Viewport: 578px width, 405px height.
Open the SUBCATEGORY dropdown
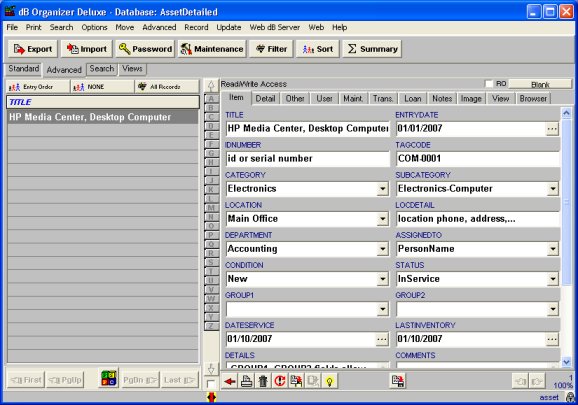tap(553, 189)
